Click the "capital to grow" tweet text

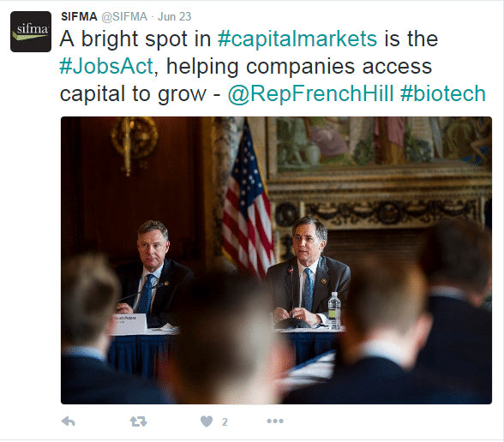[133, 94]
